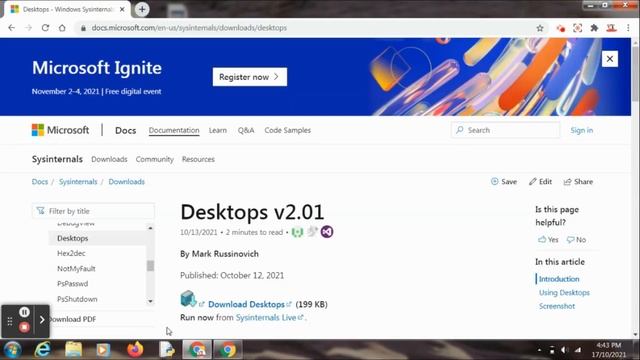
Task: Open the taskbar volume icon
Action: (564, 350)
